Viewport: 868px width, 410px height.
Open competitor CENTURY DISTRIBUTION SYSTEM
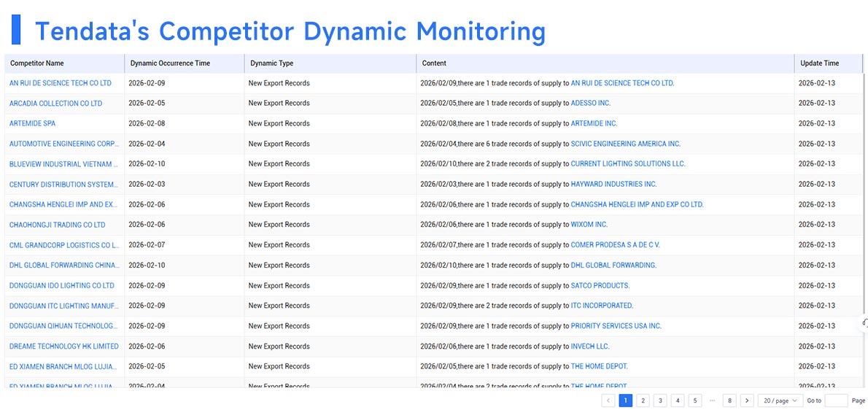(64, 185)
